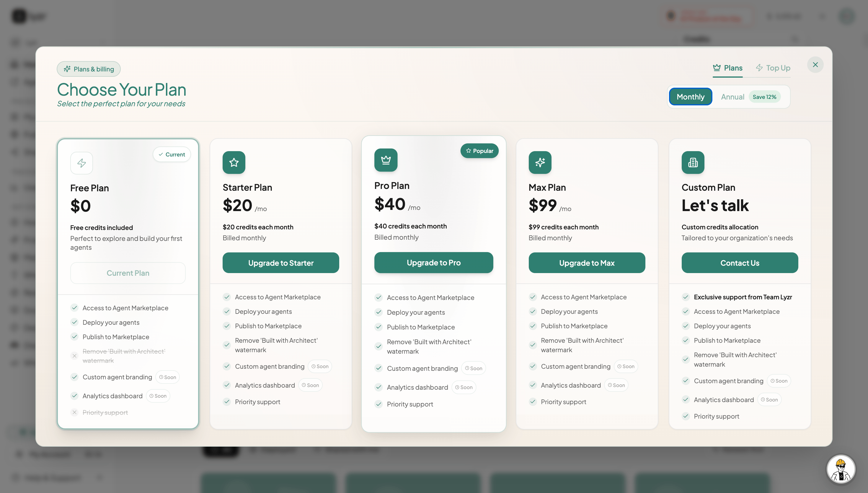Click Soon badge next to Max's Analytics dashboard
Viewport: 868px width, 493px height.
pyautogui.click(x=616, y=385)
